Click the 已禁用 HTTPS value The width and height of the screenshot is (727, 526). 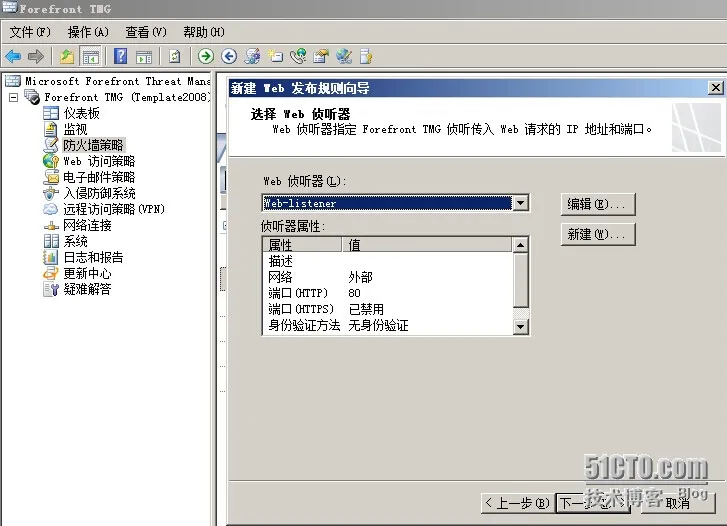[x=366, y=309]
